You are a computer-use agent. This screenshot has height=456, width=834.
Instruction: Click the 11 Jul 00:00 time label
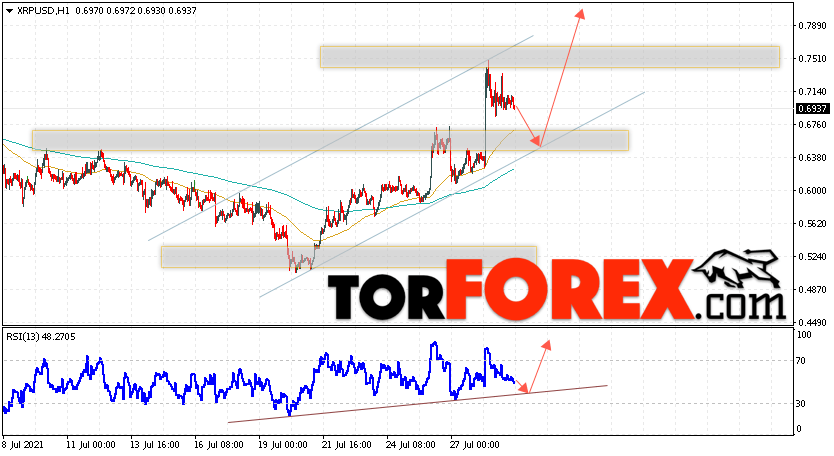point(90,445)
